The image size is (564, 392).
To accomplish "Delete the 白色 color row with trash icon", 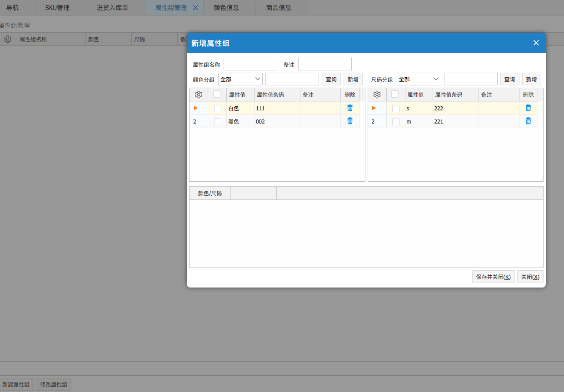I will pyautogui.click(x=349, y=108).
